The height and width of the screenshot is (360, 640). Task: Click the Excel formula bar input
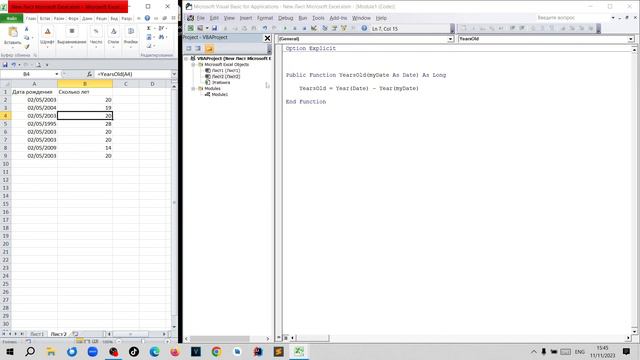pos(133,74)
